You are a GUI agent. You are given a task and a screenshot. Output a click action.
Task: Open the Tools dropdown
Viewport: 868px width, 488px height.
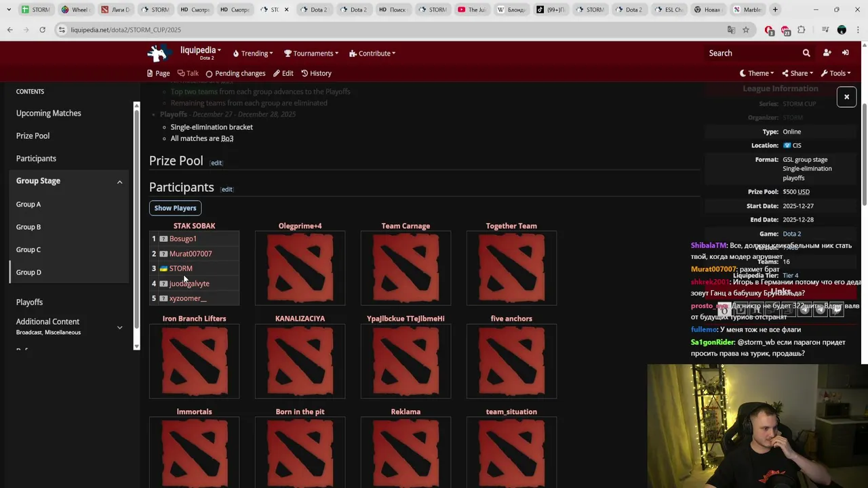[x=835, y=73]
